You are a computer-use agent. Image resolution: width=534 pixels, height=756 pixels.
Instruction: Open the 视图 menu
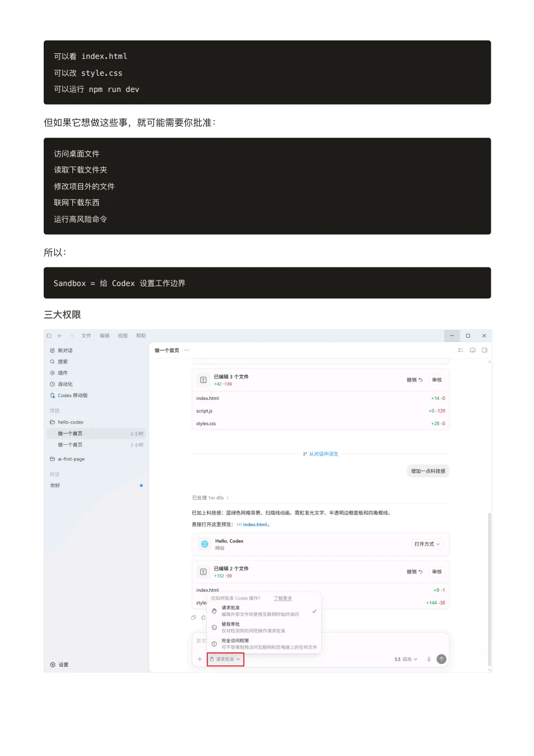point(123,336)
